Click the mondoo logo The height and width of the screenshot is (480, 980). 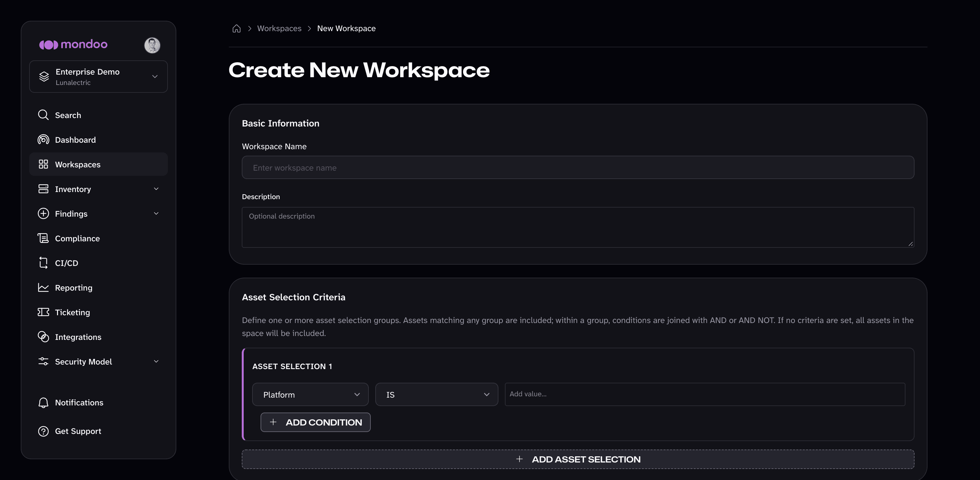click(74, 44)
